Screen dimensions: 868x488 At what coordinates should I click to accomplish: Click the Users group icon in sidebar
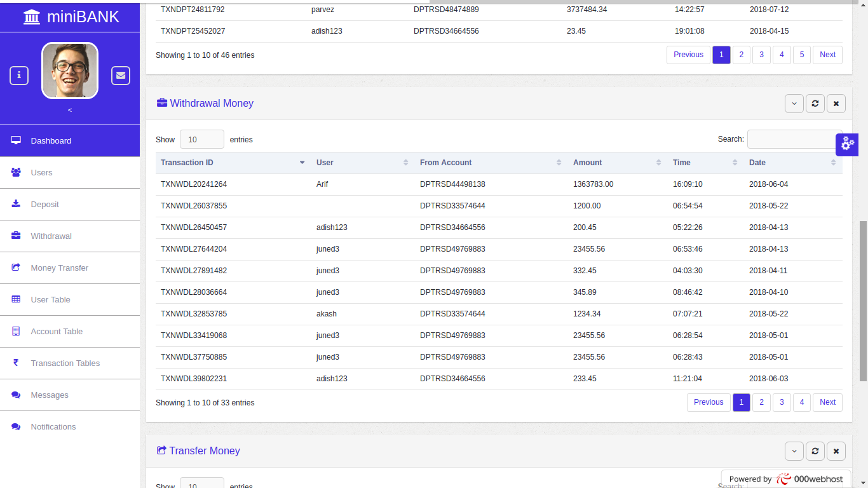click(x=16, y=172)
